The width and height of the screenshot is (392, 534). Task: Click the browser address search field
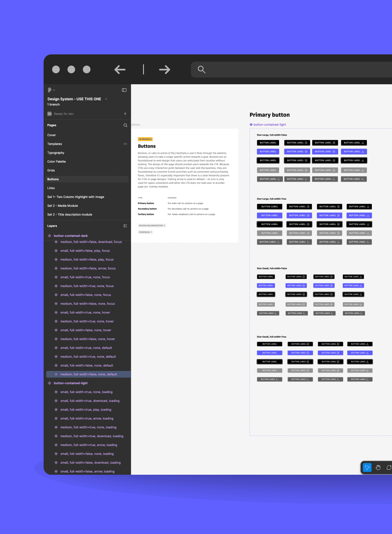[x=294, y=70]
